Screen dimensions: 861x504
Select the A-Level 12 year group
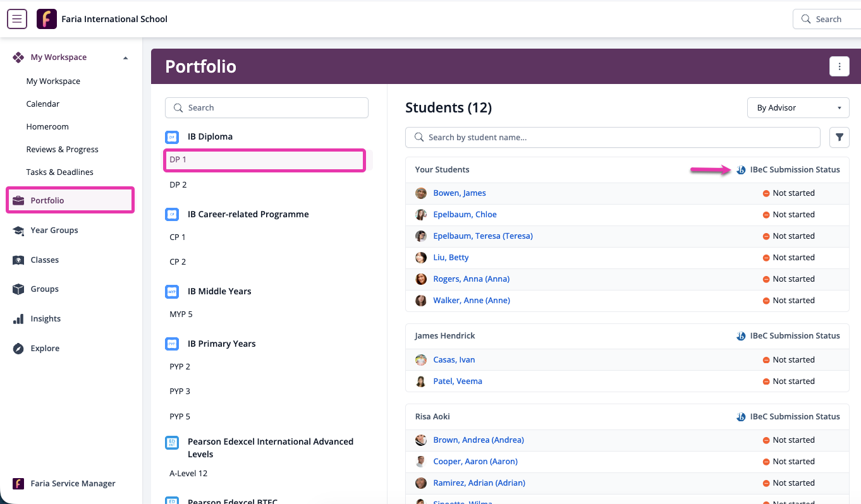click(x=188, y=474)
